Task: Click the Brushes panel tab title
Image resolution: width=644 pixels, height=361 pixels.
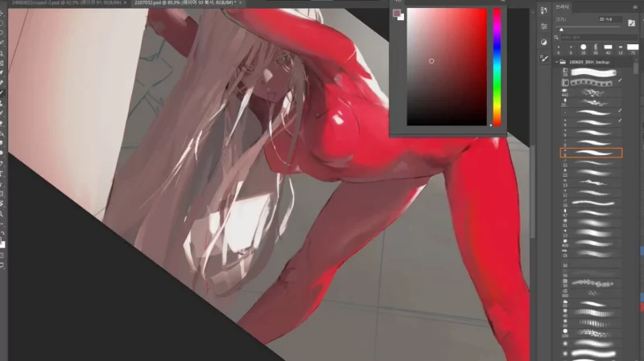Action: [x=562, y=6]
